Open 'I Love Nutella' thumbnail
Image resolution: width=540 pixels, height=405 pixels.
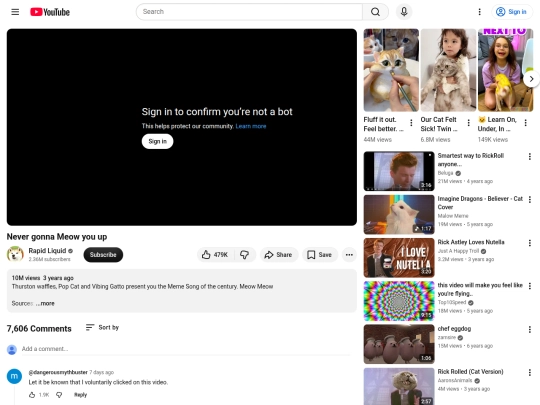coord(399,258)
